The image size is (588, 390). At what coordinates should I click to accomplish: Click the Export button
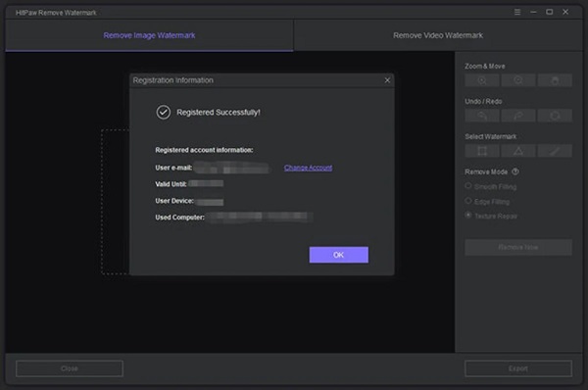(x=518, y=368)
